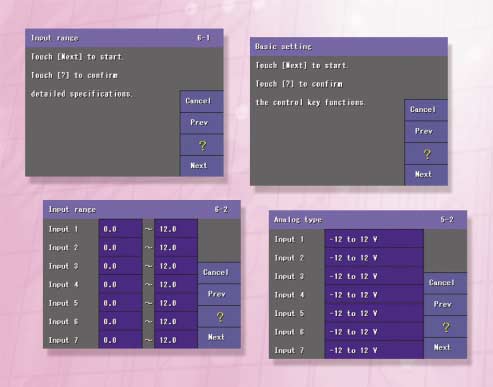Click the 'Analog type' title text
The height and width of the screenshot is (387, 493).
click(x=298, y=220)
